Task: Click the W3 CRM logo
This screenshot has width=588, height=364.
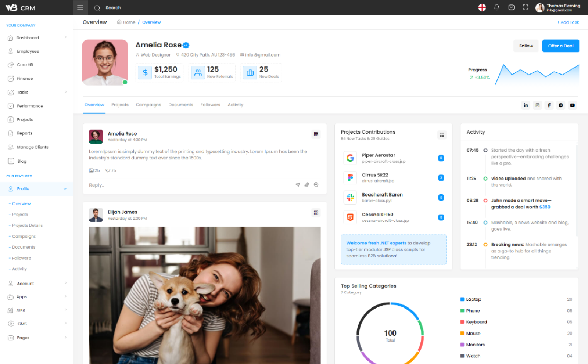Action: point(20,8)
